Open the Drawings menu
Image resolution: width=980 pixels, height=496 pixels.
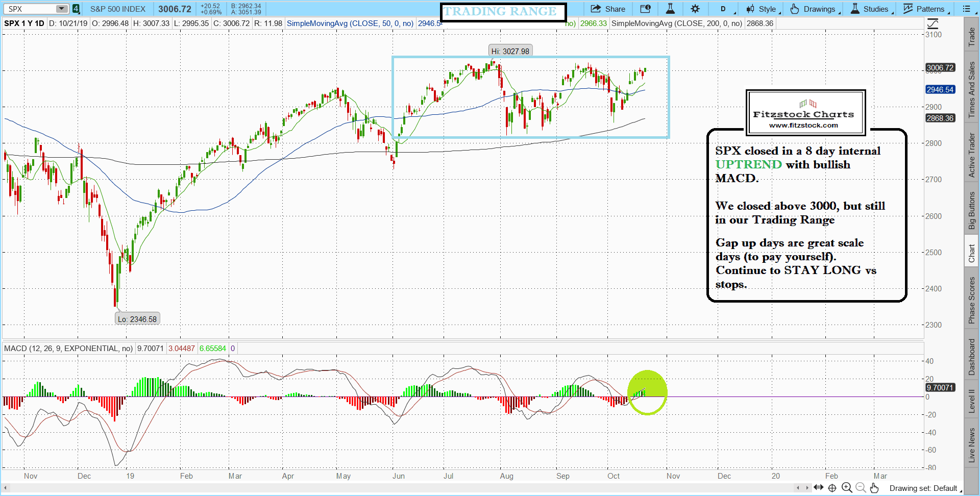[x=814, y=9]
